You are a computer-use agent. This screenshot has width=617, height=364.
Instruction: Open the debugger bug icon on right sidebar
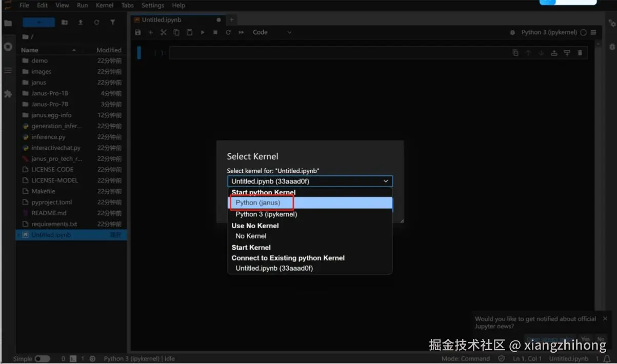click(x=612, y=47)
